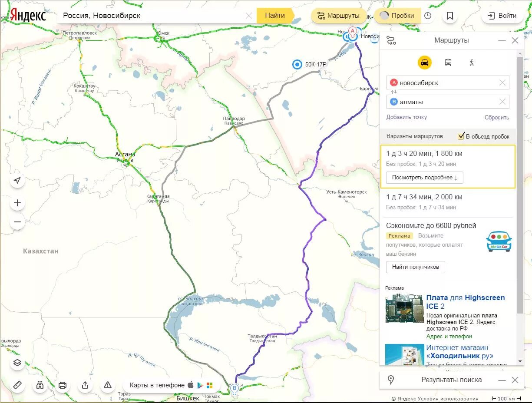This screenshot has width=532, height=403.
Task: Click the BlaBlaCar logo
Action: coord(499,241)
